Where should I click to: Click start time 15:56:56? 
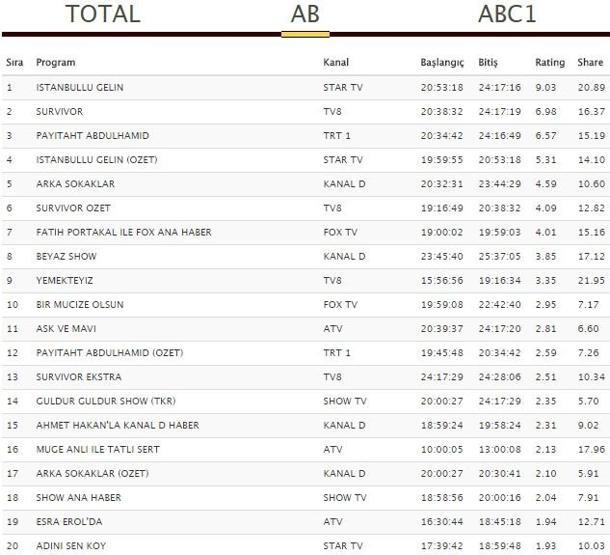[442, 280]
